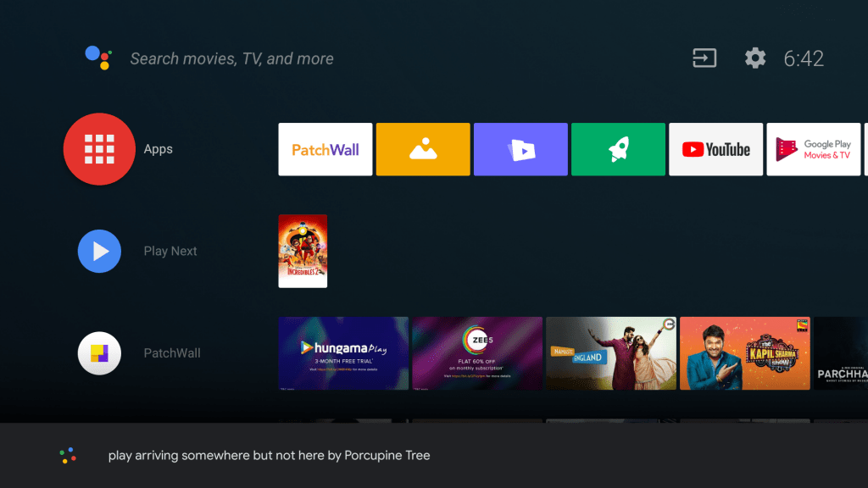This screenshot has height=488, width=868.
Task: Click the 6:42 clock
Action: tap(804, 58)
